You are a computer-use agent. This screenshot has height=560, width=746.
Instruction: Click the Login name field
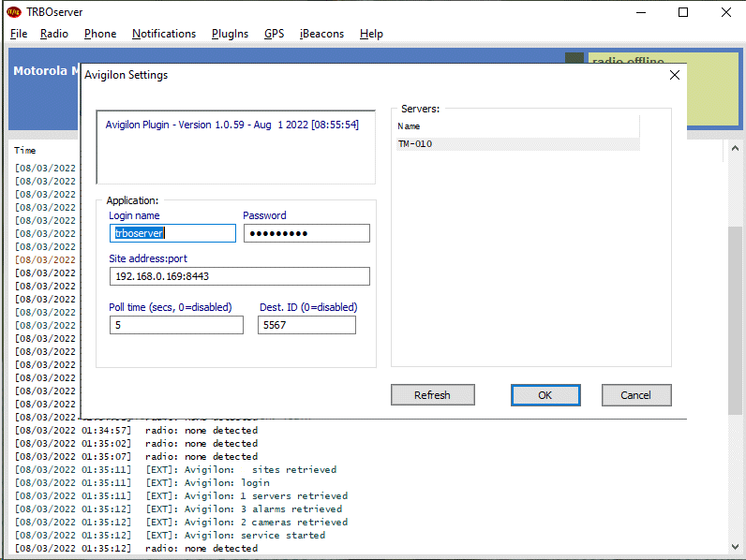pos(172,233)
